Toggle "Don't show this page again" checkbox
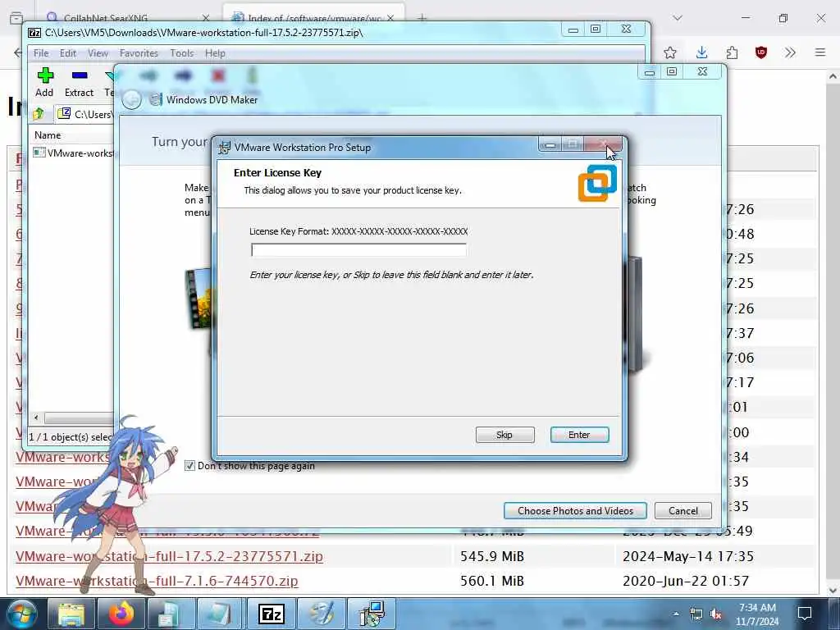The image size is (840, 630). (189, 466)
